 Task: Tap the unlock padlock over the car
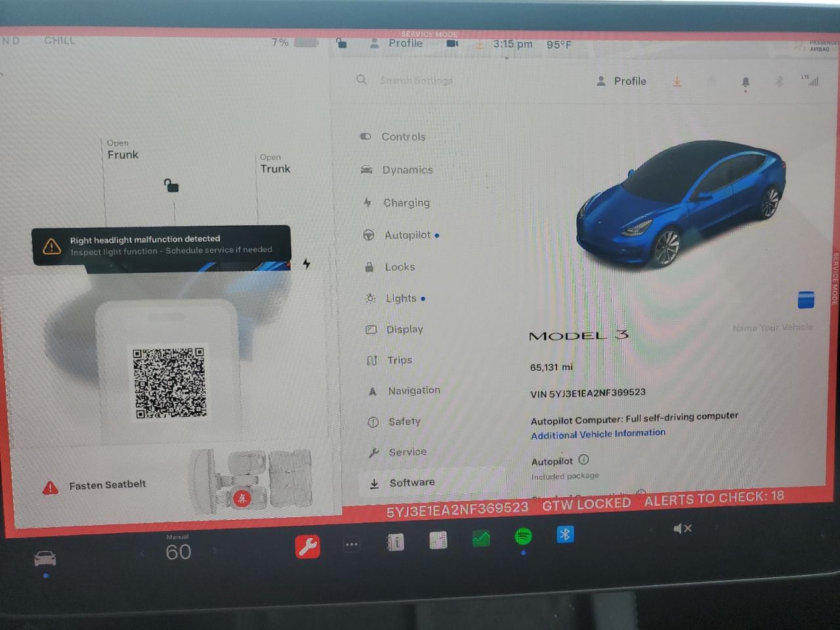(x=171, y=186)
